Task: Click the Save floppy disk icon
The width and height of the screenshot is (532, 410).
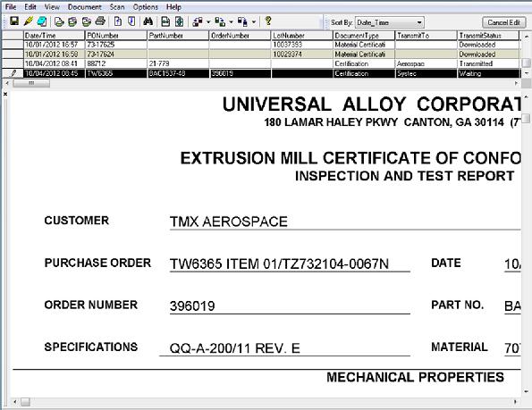Action: [14, 21]
